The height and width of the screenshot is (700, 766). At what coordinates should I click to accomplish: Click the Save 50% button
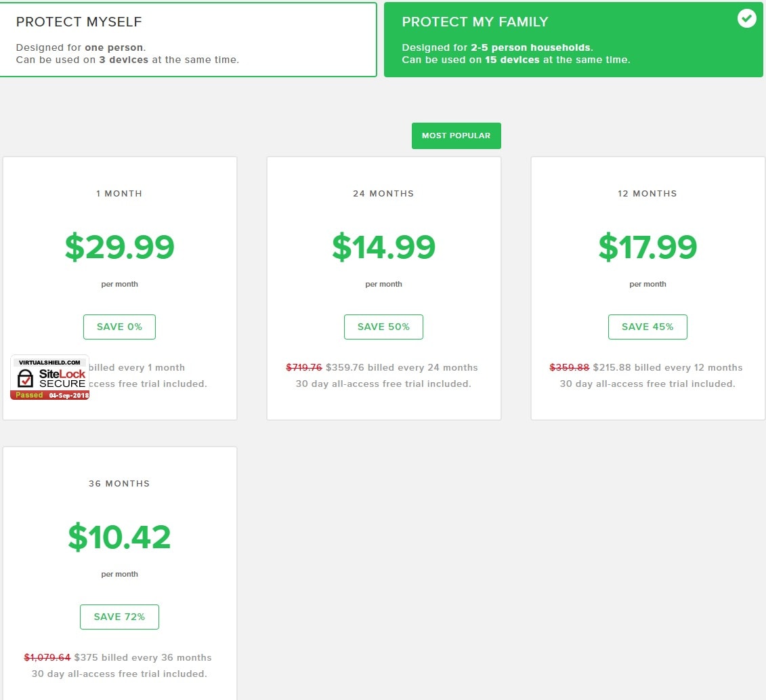383,327
